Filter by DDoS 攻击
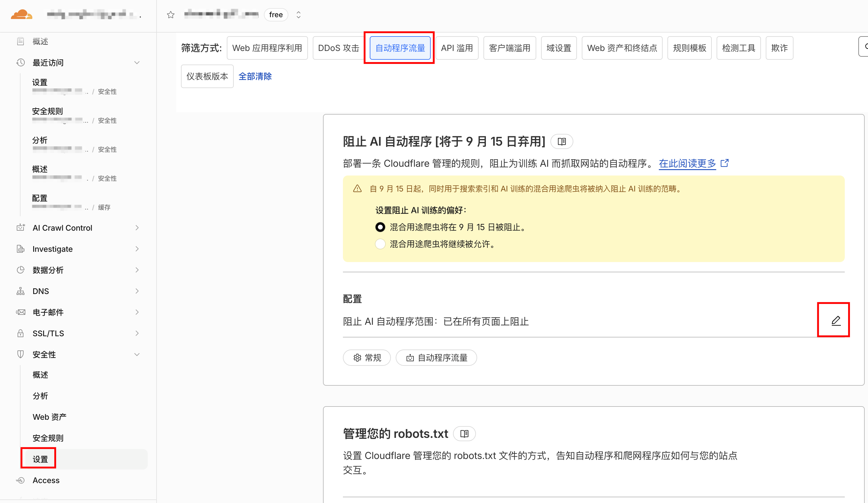Screen dimensions: 868x503 coord(338,48)
